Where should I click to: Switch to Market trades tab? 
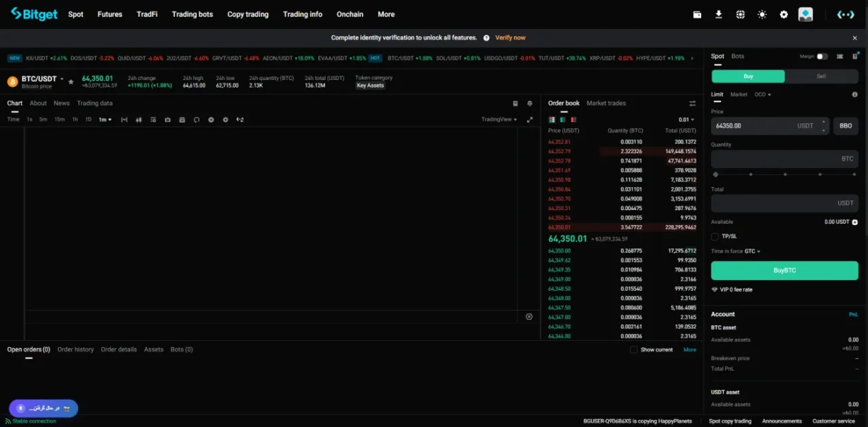(x=606, y=104)
